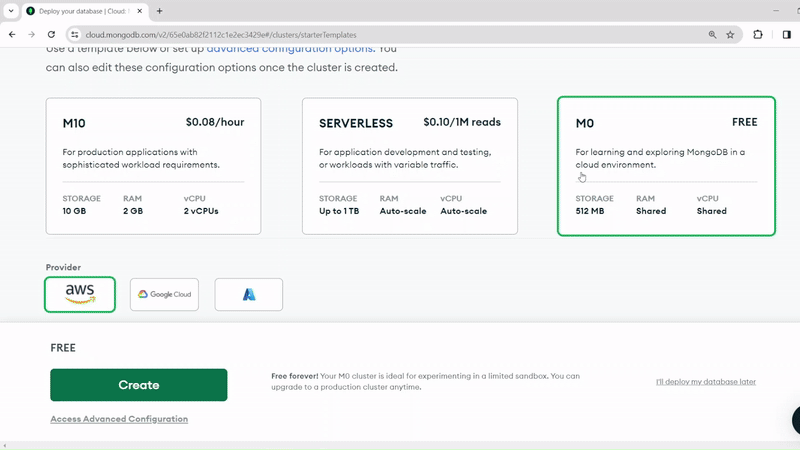Select the M0 FREE cluster template
800x450 pixels.
pyautogui.click(x=665, y=165)
